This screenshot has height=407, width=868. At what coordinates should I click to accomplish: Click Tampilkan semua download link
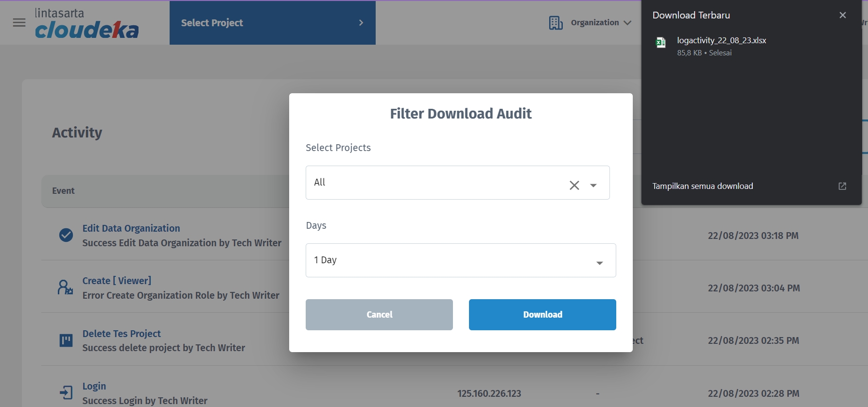[x=702, y=186]
